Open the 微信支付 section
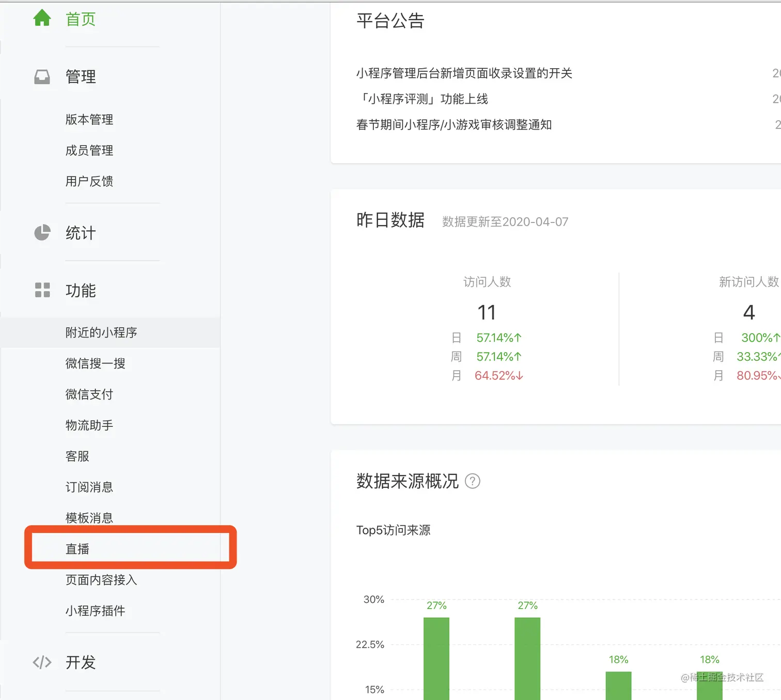This screenshot has height=700, width=781. click(x=89, y=394)
